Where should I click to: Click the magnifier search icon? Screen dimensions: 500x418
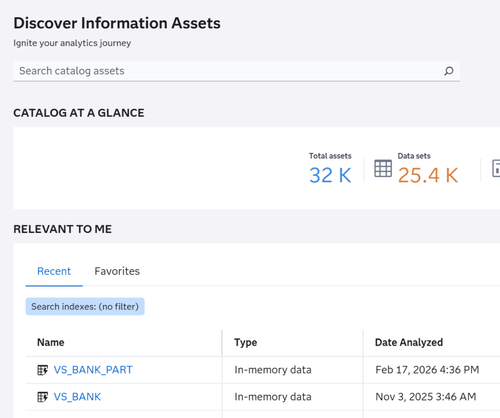pyautogui.click(x=449, y=71)
